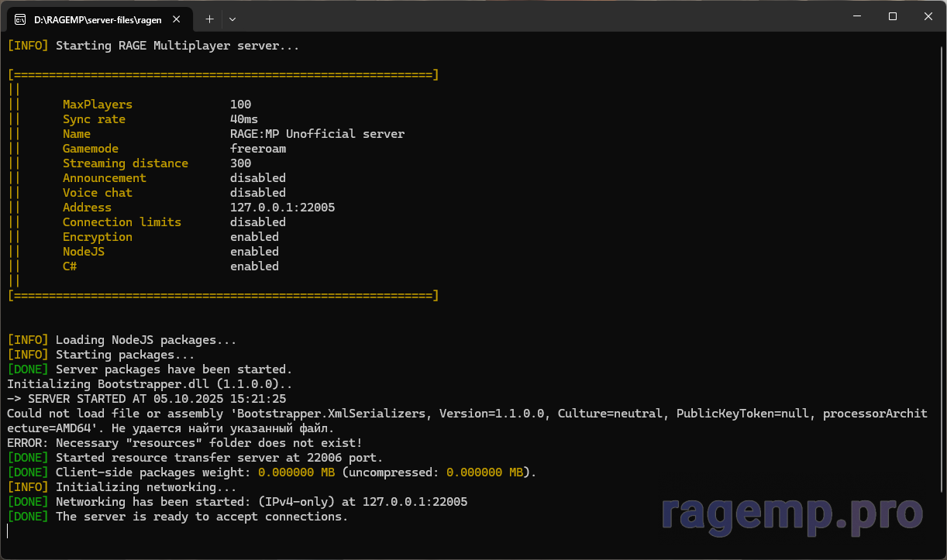The height and width of the screenshot is (560, 947).
Task: Click the ERROR resources folder message
Action: tap(184, 443)
